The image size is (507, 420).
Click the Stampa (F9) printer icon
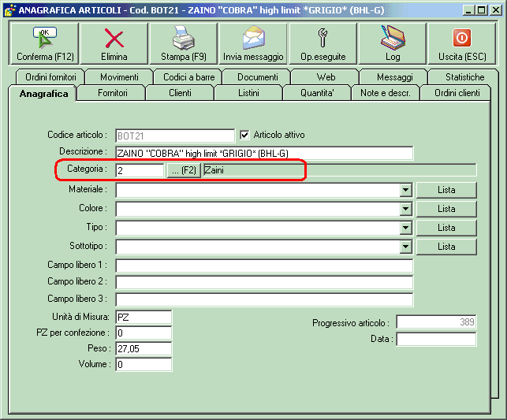[184, 38]
